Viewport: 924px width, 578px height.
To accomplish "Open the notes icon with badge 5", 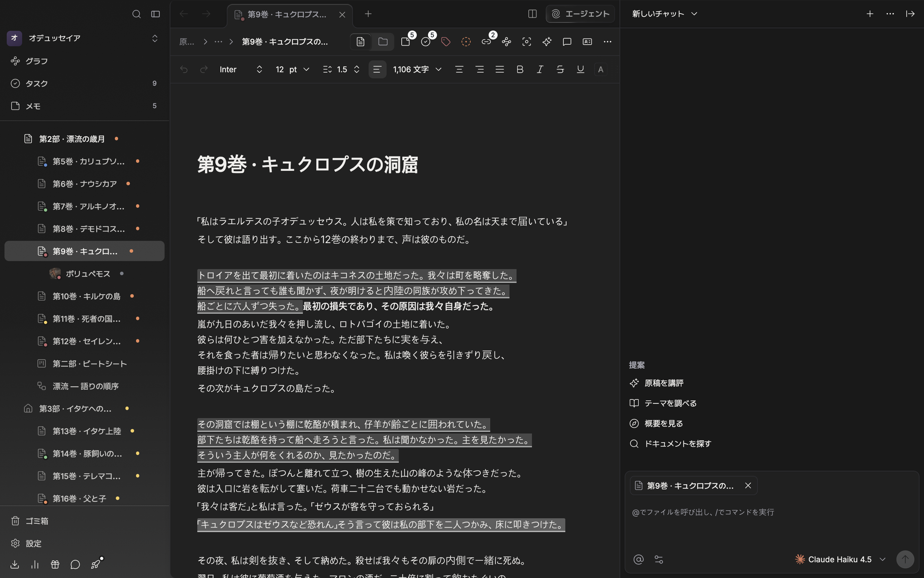I will (x=406, y=42).
